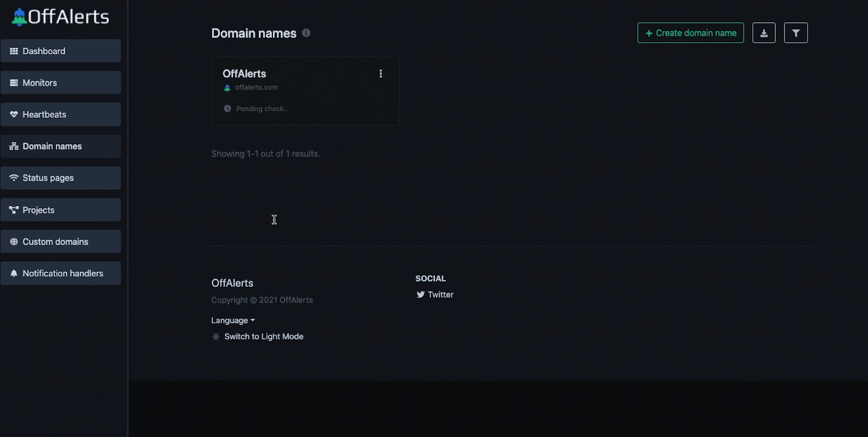
Task: Open the Twitter social link
Action: 435,294
